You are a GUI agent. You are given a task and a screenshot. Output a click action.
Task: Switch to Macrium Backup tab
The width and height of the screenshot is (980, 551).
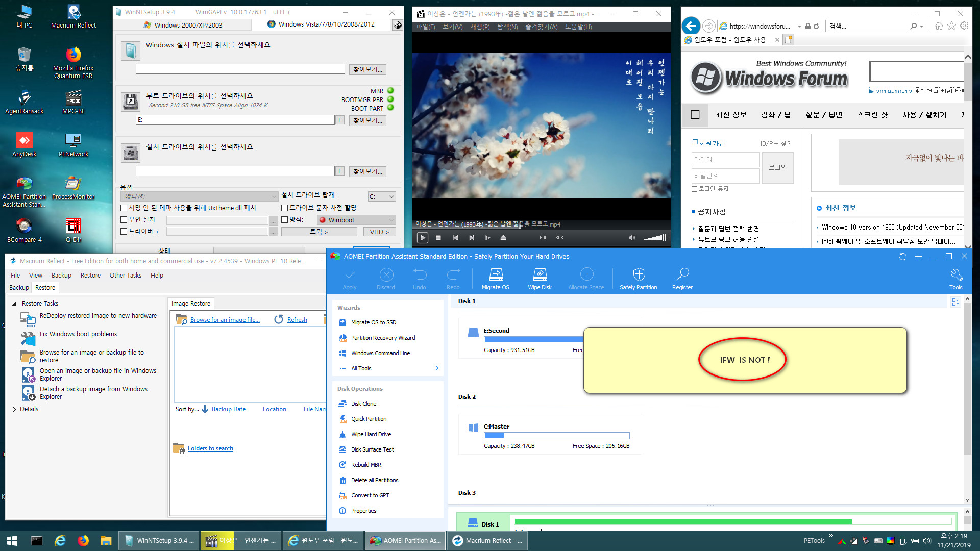[19, 288]
